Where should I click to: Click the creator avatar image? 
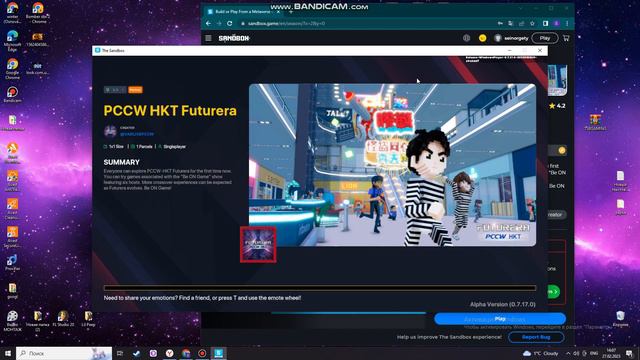pos(110,131)
